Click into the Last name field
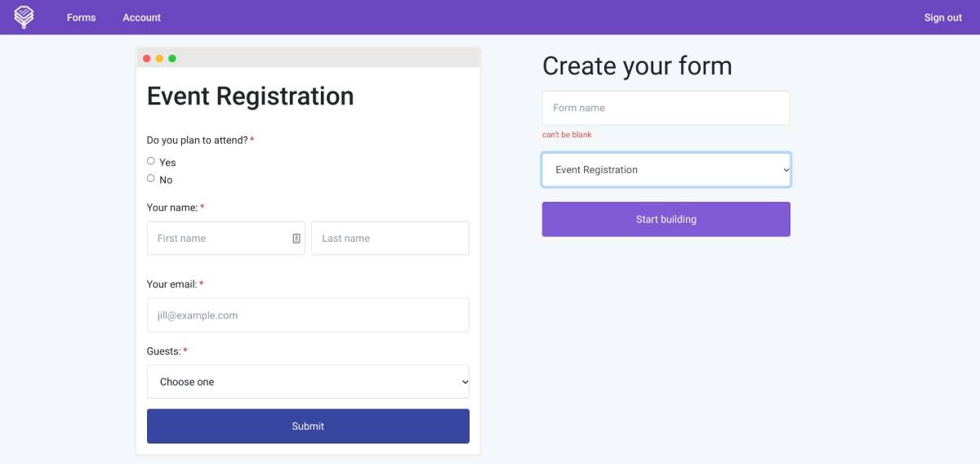 (390, 239)
